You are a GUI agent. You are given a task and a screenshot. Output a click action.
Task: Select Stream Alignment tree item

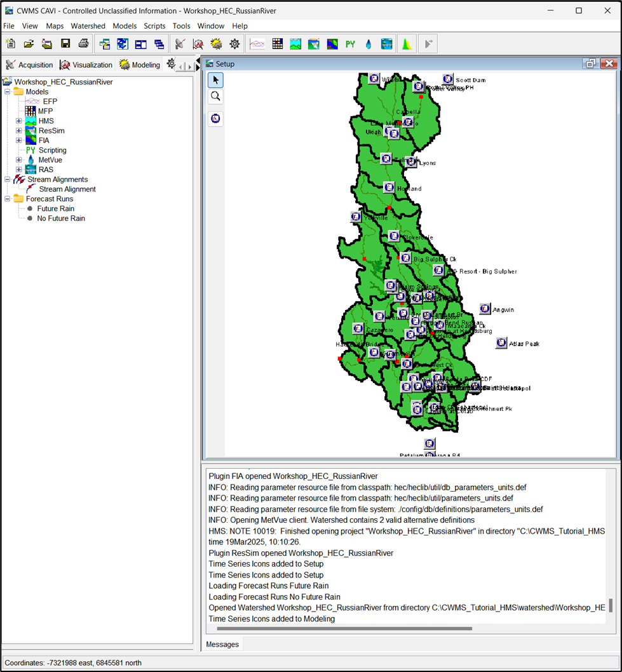point(67,189)
